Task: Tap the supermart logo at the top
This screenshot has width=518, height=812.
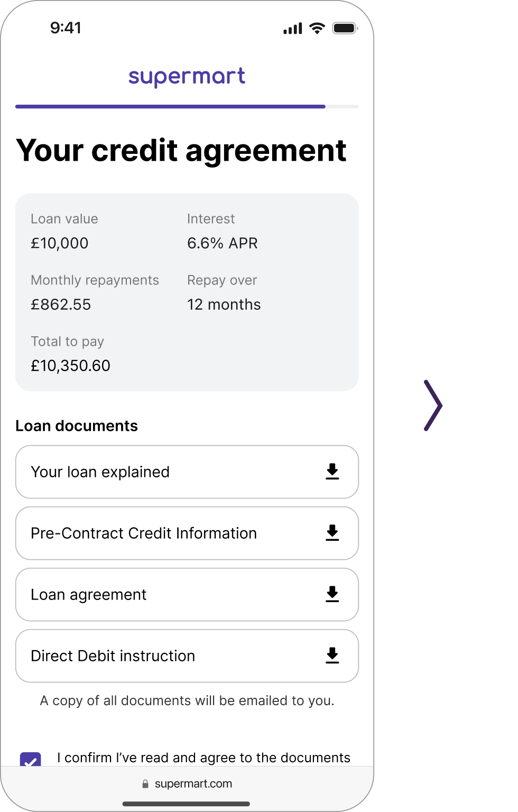Action: 186,77
